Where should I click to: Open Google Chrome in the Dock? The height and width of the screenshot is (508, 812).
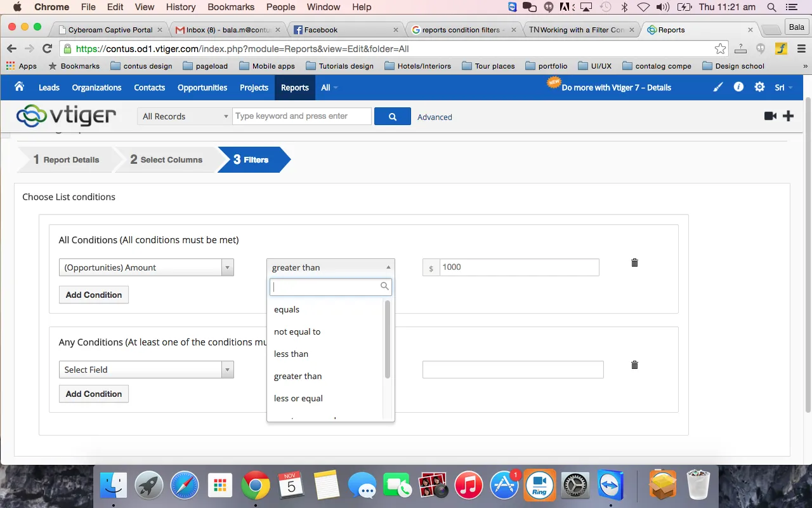(x=255, y=486)
